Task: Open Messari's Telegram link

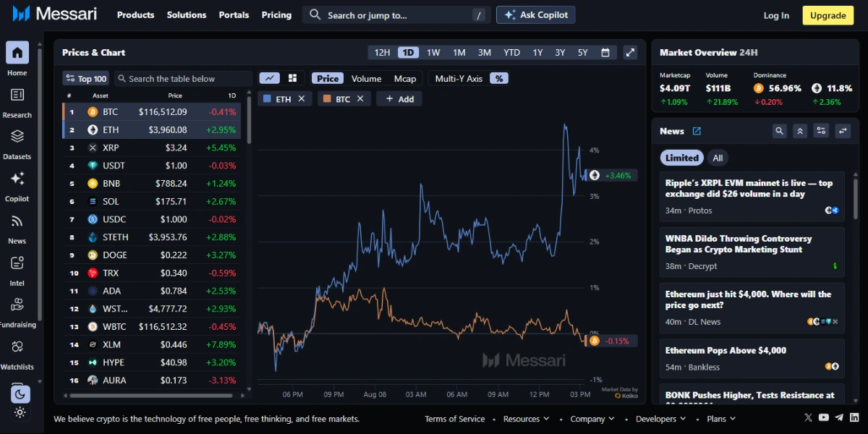Action: [x=839, y=417]
